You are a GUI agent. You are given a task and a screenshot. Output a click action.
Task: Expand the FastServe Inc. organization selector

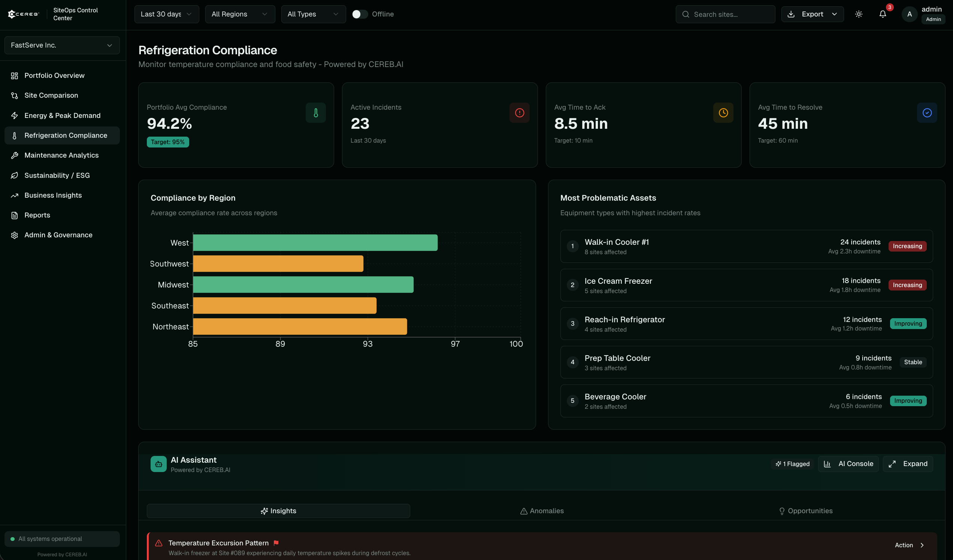pyautogui.click(x=62, y=45)
